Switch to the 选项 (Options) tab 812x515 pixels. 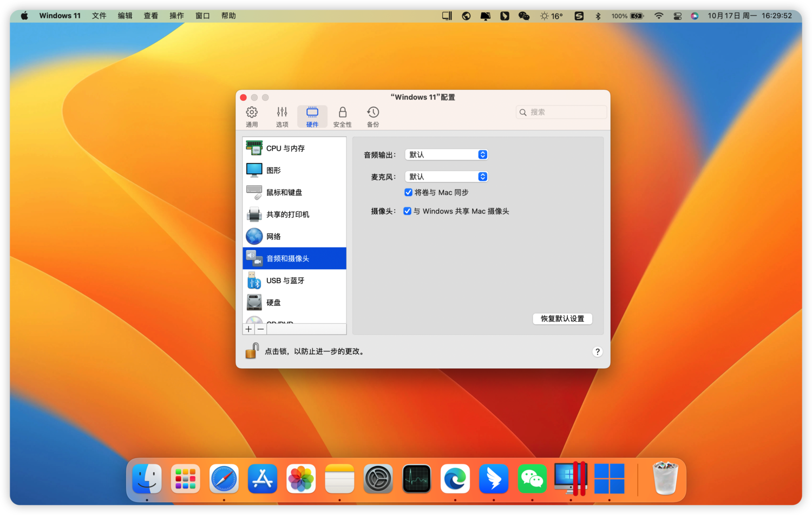tap(282, 117)
